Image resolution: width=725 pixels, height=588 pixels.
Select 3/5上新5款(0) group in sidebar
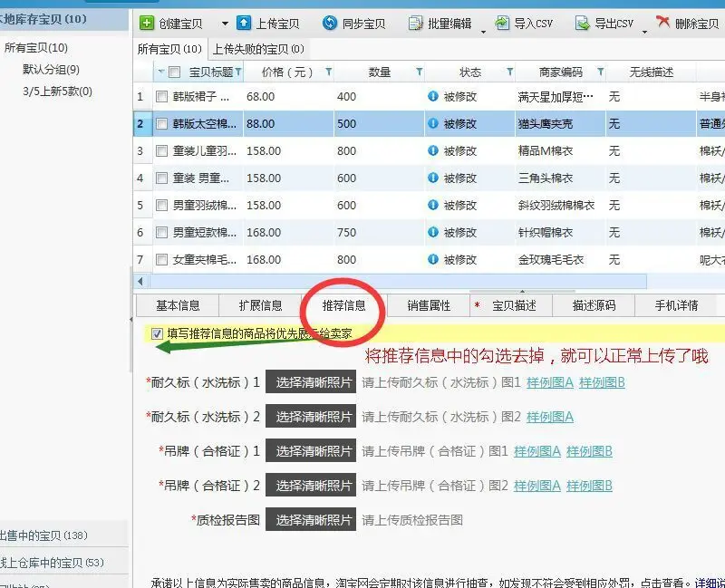pos(57,92)
